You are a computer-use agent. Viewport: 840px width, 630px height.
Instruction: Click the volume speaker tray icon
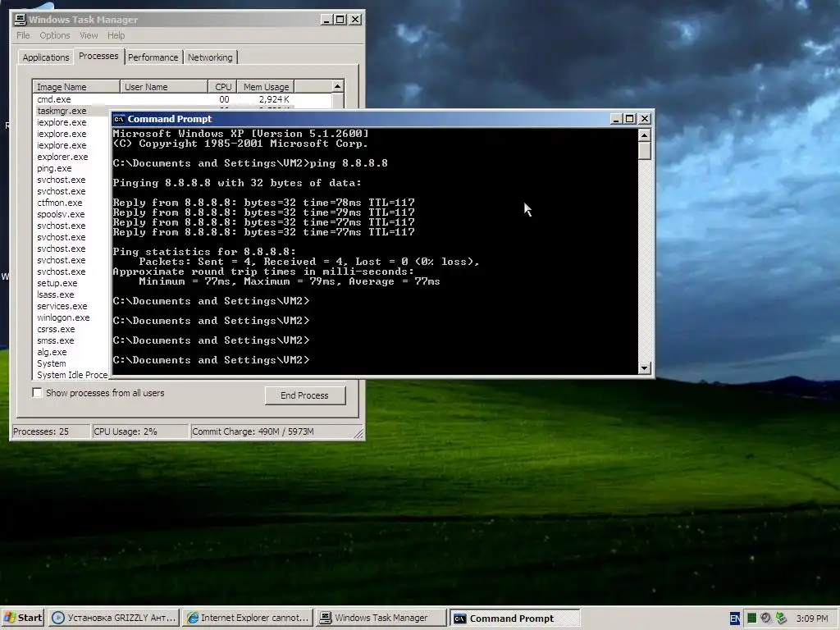tap(766, 619)
